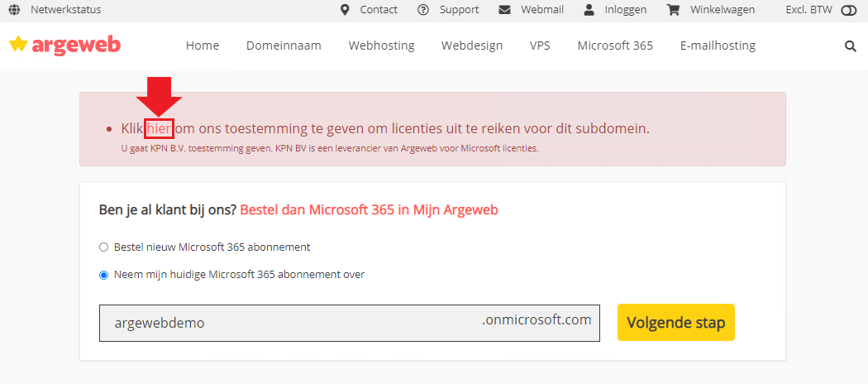The height and width of the screenshot is (384, 868).
Task: Go to the Domeinnaam menu
Action: tap(284, 46)
